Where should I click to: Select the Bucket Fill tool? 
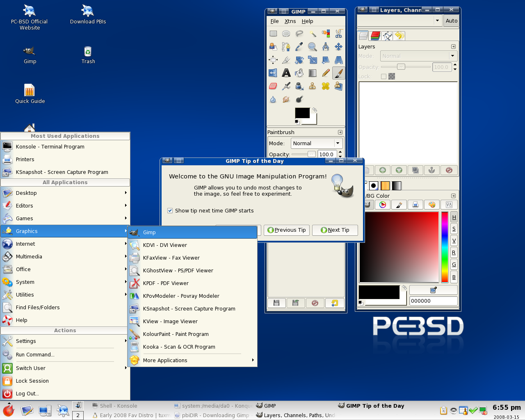click(299, 73)
